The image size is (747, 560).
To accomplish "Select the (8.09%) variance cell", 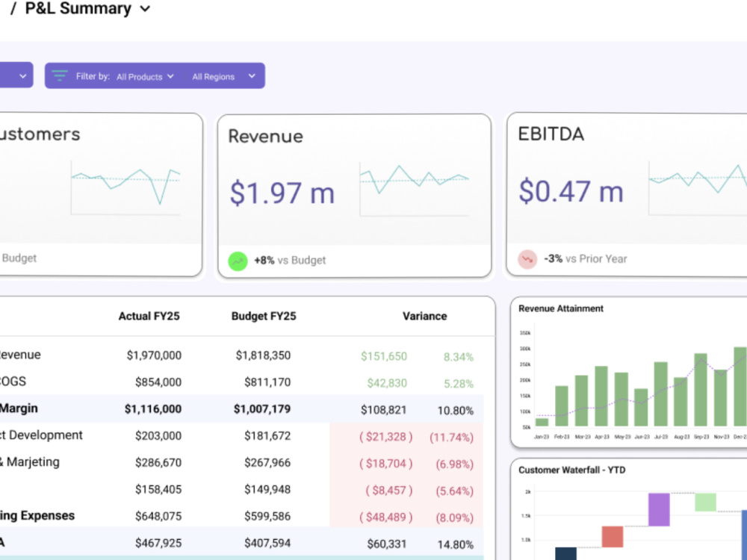I will coord(454,517).
